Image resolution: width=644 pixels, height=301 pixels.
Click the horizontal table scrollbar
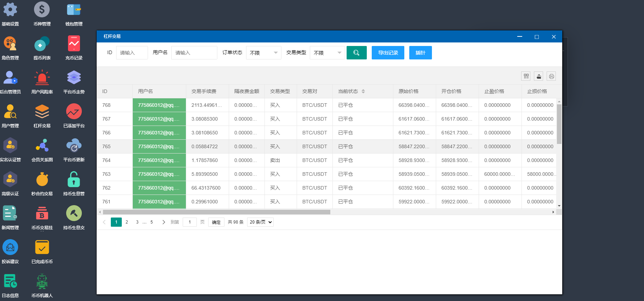216,212
